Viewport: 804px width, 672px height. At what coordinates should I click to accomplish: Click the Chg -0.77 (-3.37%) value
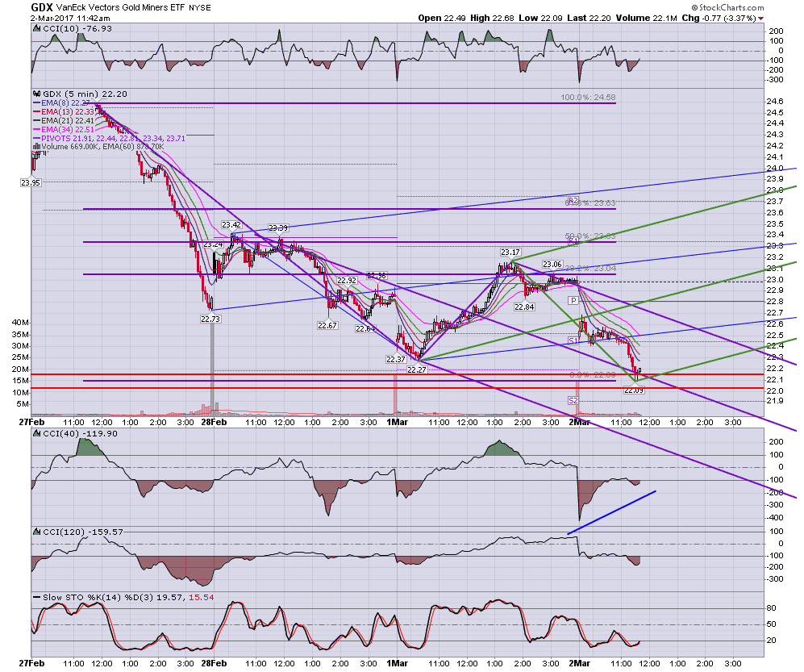pyautogui.click(x=719, y=18)
